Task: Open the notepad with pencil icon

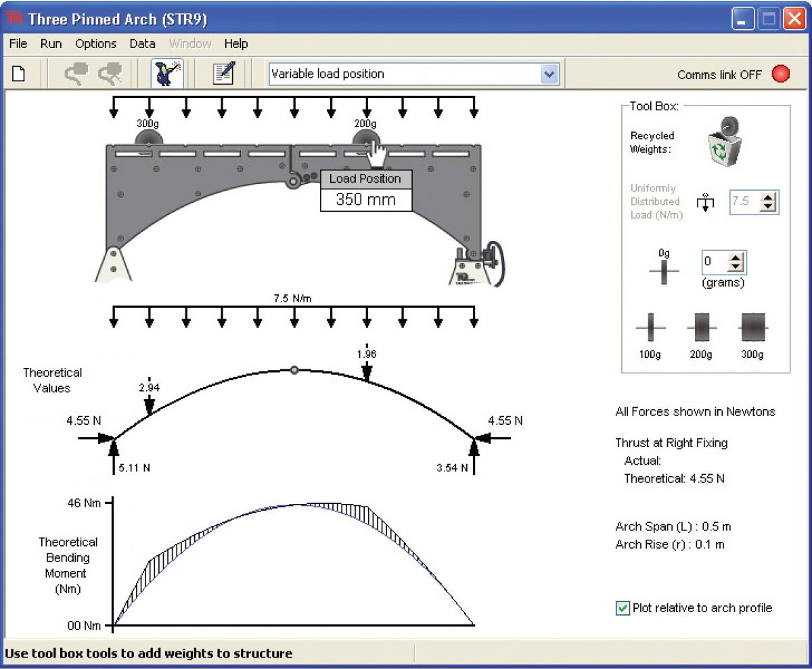Action: tap(223, 73)
